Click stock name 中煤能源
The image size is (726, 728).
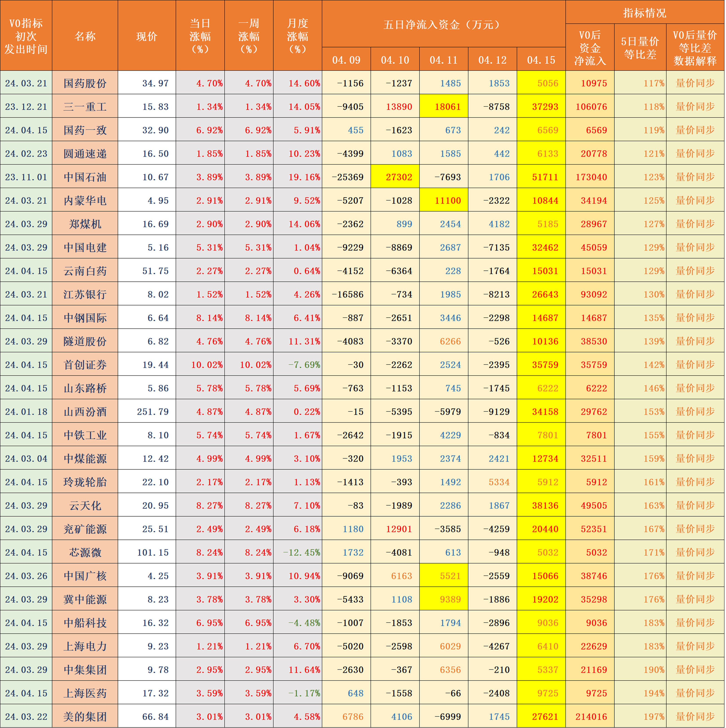85,458
